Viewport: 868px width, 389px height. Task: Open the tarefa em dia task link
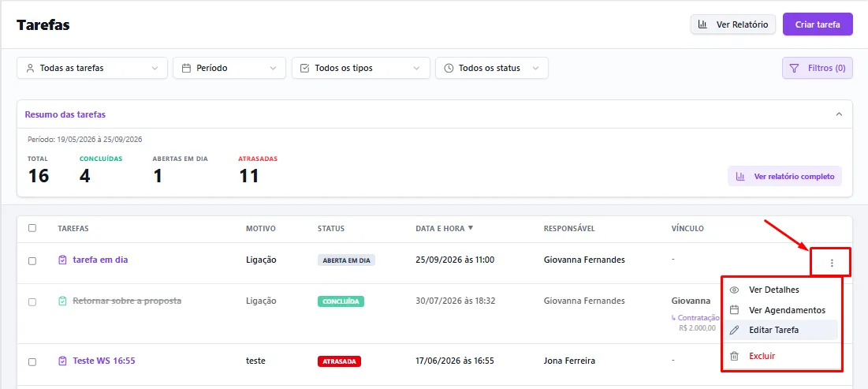(100, 260)
